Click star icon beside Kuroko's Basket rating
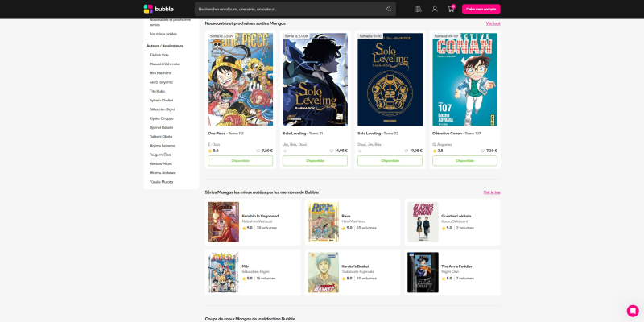The image size is (644, 322). click(x=344, y=279)
